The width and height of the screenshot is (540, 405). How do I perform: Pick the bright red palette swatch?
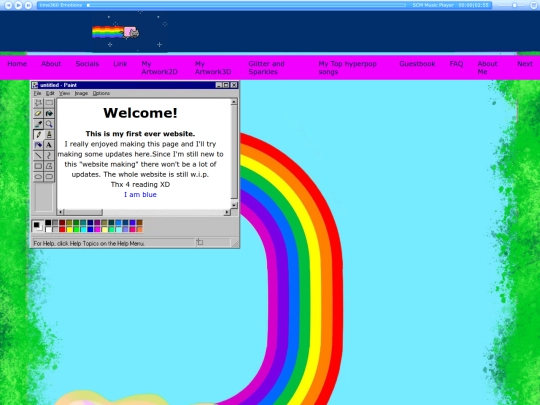click(62, 229)
